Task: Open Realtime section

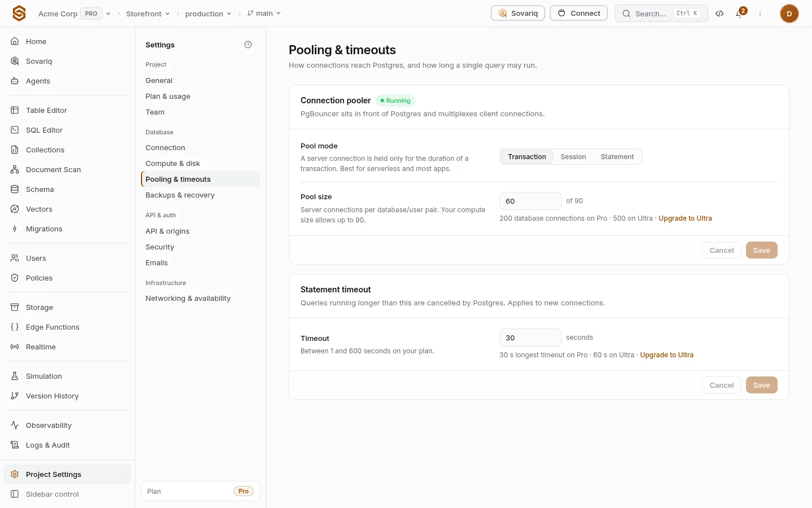Action: [68, 347]
